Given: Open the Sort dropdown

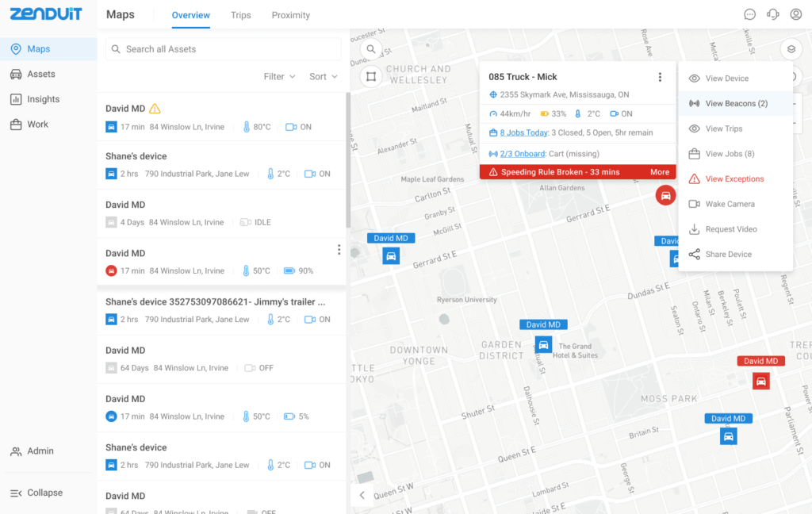Looking at the screenshot, I should coord(324,77).
